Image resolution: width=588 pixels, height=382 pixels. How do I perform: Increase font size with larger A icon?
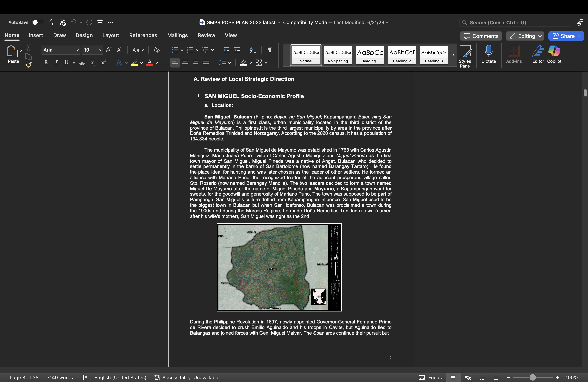click(x=109, y=50)
